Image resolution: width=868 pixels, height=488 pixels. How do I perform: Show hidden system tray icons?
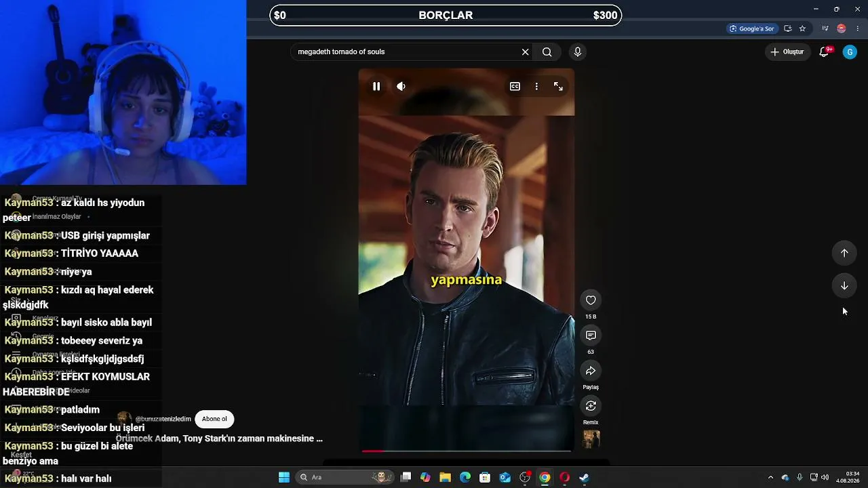770,477
